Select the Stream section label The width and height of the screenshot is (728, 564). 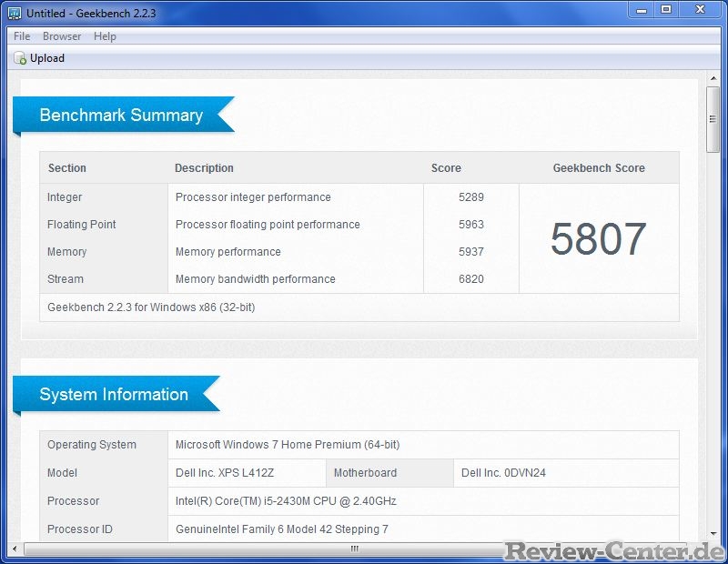point(66,279)
